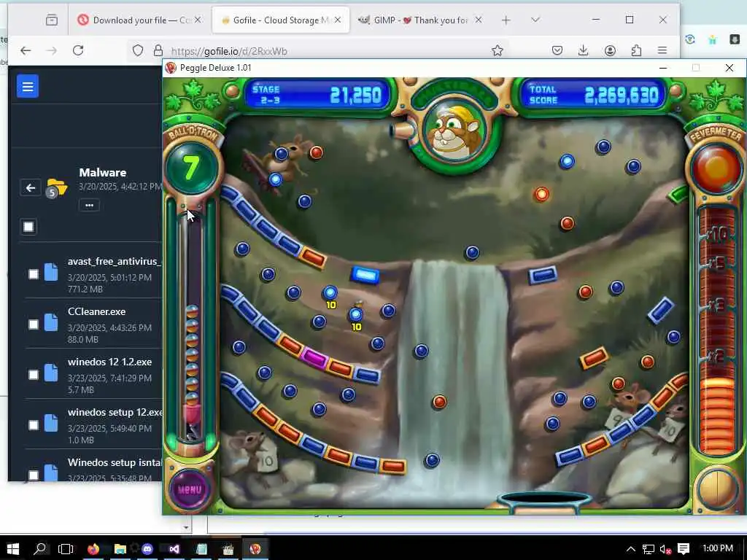
Task: Open winedos 12 1.2.exe file entry
Action: coord(109,362)
